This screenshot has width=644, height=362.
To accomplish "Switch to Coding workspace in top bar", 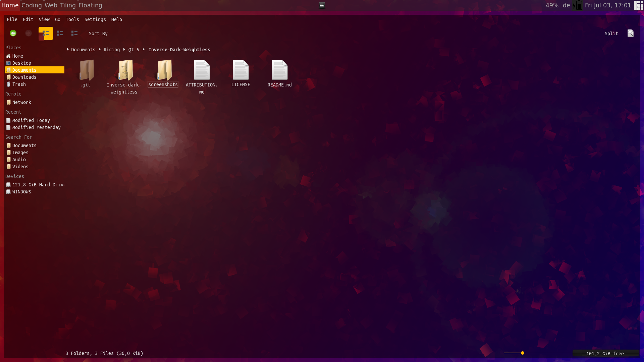I will (x=32, y=5).
